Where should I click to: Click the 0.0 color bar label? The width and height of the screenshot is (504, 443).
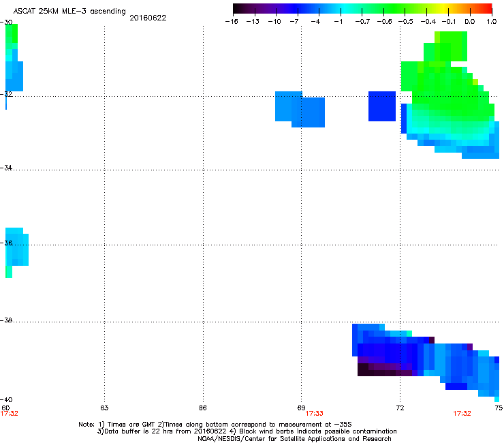tap(470, 22)
